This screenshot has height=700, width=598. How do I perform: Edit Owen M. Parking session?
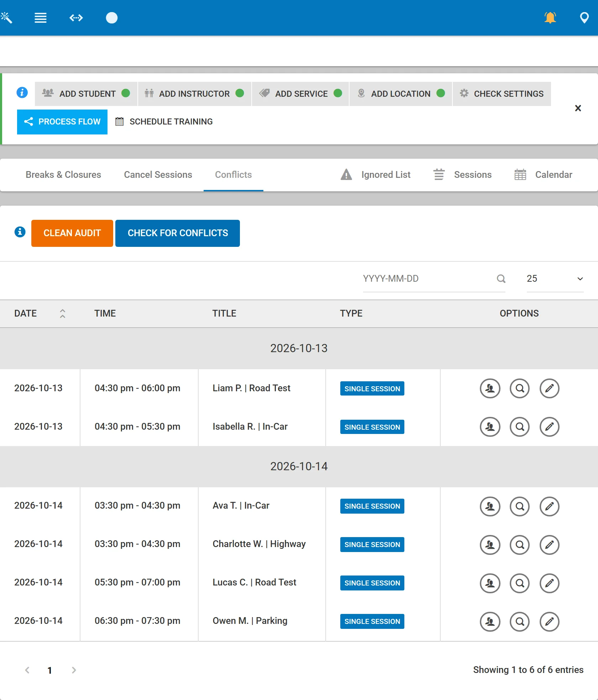pyautogui.click(x=550, y=621)
